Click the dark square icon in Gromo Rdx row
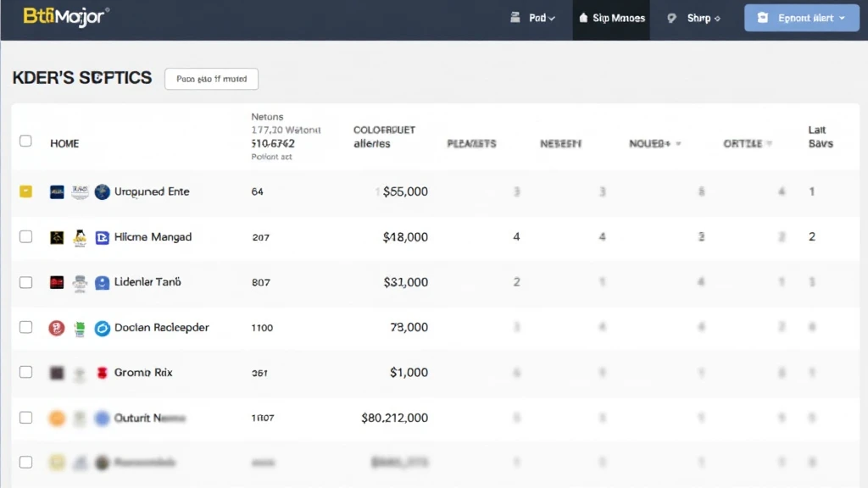 click(x=57, y=373)
